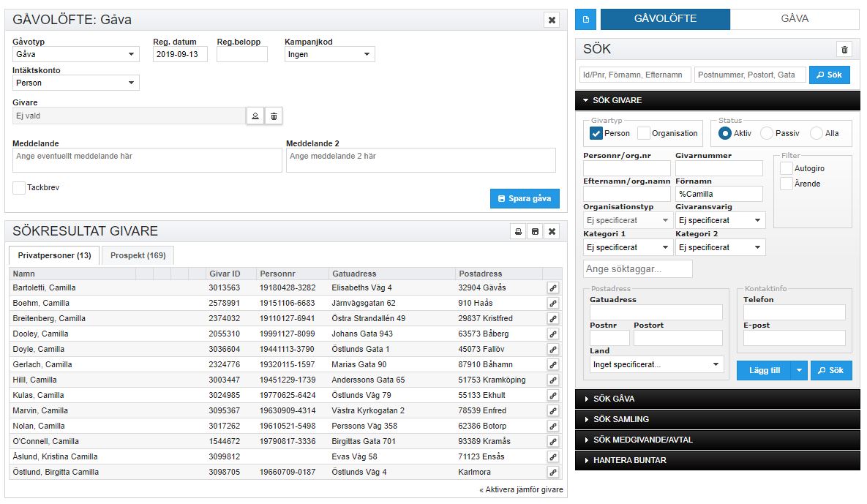This screenshot has height=504, width=867.
Task: Click the new document icon beside GÅVOLÖFTE tab
Action: tap(585, 19)
